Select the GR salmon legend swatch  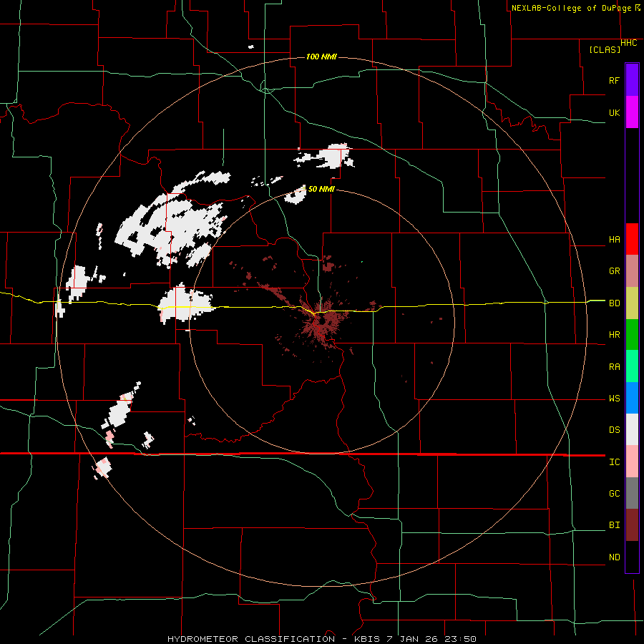632,271
